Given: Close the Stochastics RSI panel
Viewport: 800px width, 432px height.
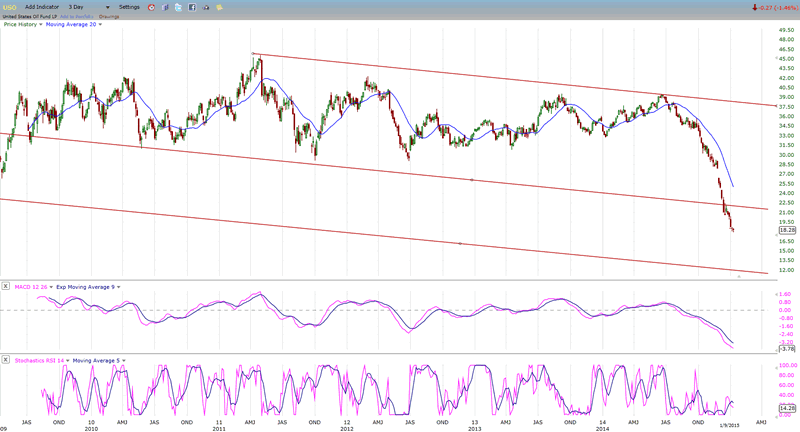Looking at the screenshot, I should click(6, 357).
